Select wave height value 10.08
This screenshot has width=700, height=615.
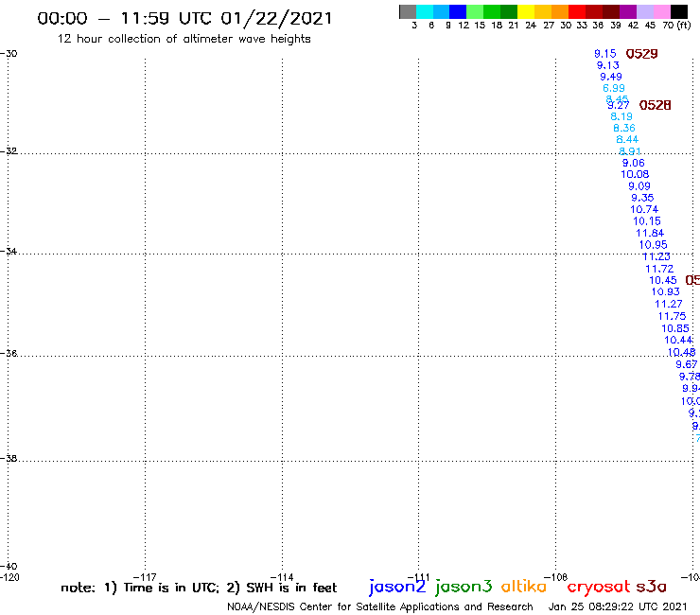635,175
